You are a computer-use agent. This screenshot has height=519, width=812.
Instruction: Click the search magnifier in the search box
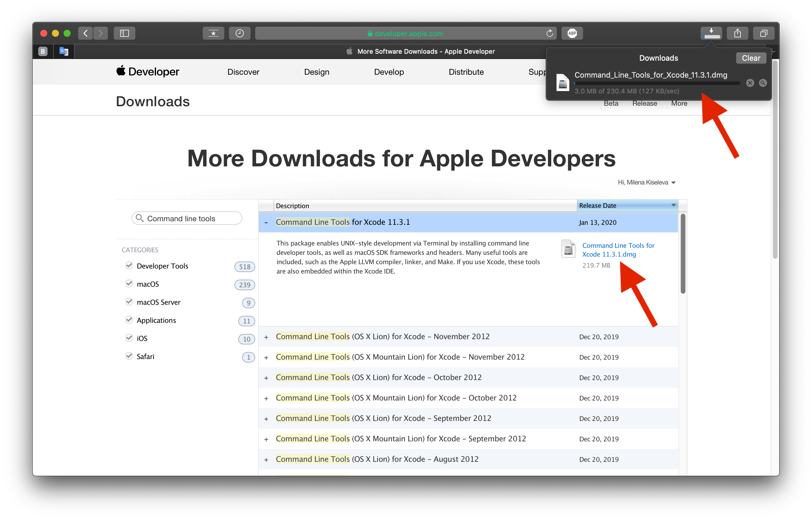(140, 218)
